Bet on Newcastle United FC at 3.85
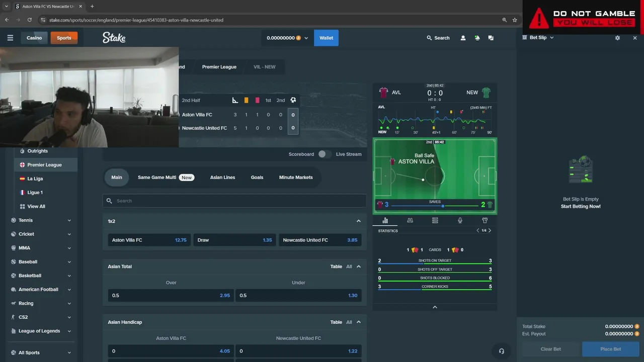 pos(320,240)
